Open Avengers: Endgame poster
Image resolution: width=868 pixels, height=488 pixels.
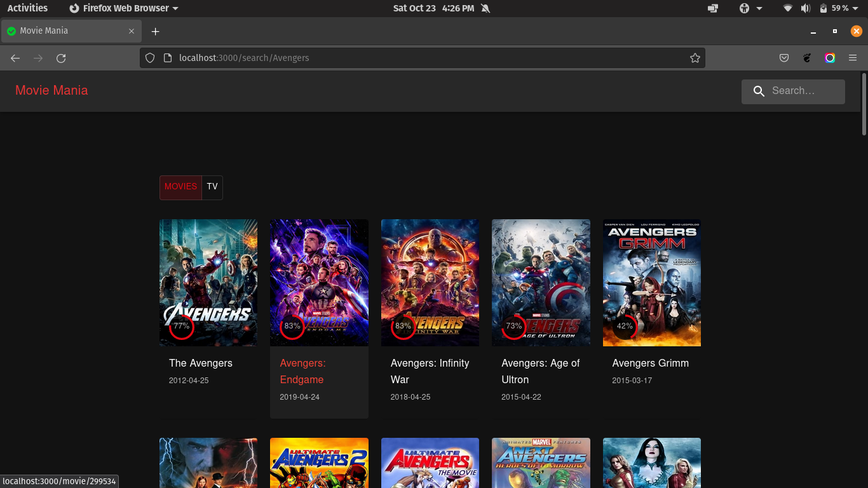coord(319,283)
